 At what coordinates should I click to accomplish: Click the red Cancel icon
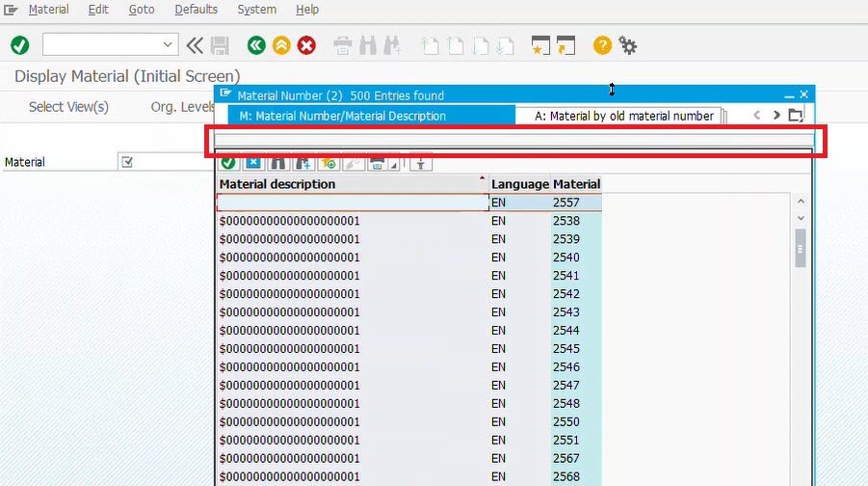pyautogui.click(x=306, y=45)
